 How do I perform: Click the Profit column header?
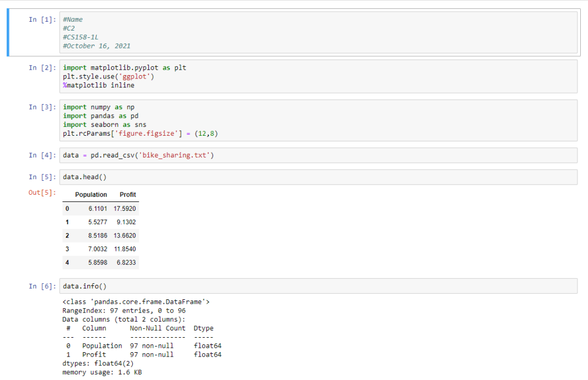coord(127,195)
